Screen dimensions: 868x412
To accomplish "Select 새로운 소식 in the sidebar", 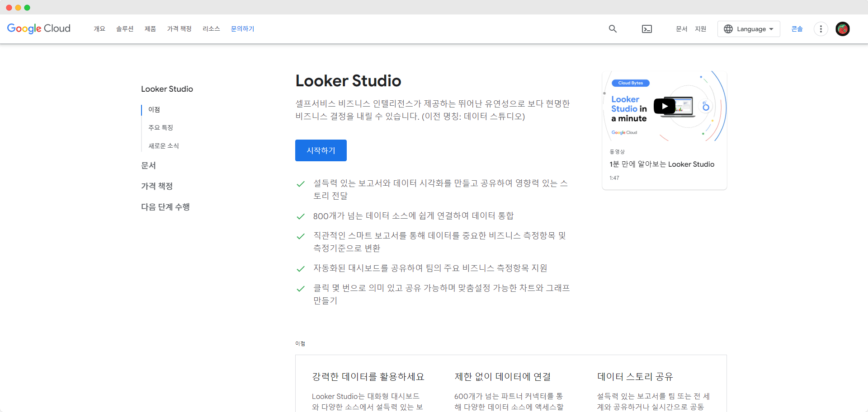I will coord(164,146).
